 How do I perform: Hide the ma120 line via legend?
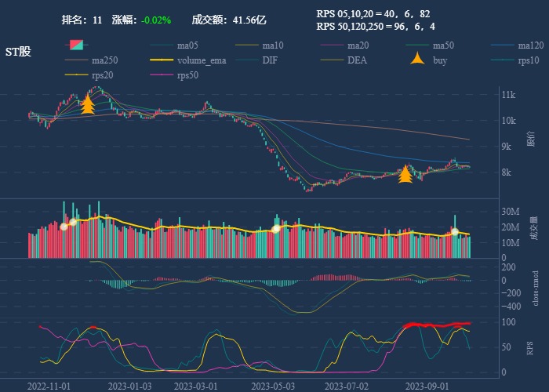530,45
